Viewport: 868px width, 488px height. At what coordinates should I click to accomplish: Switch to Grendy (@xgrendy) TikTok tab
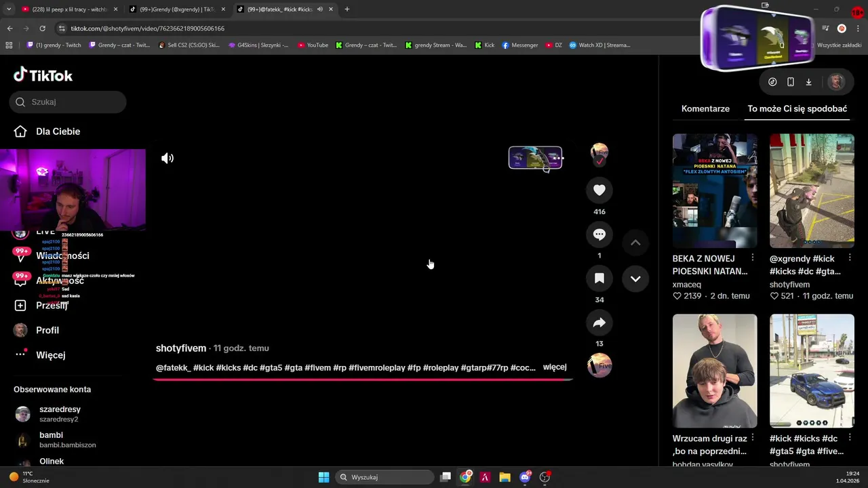(x=176, y=9)
